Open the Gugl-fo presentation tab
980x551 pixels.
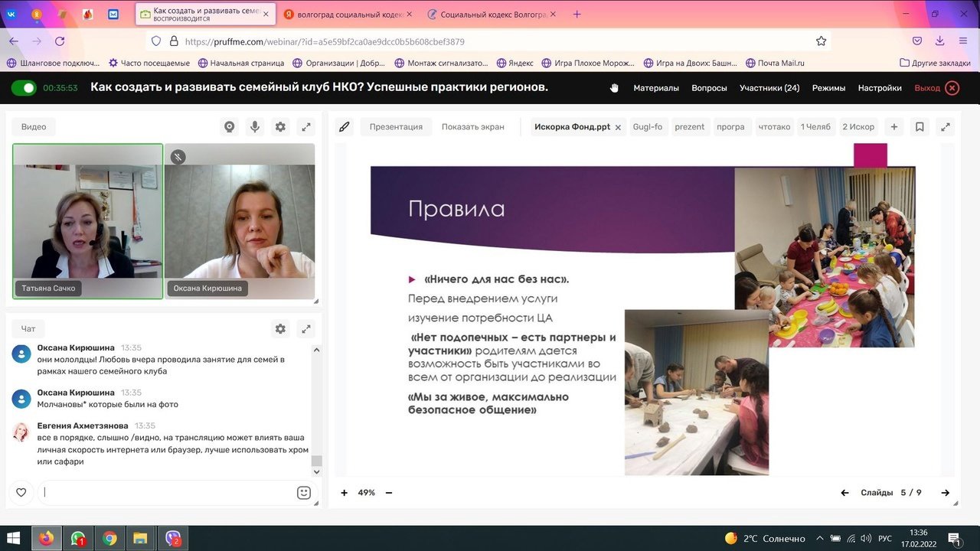[648, 127]
